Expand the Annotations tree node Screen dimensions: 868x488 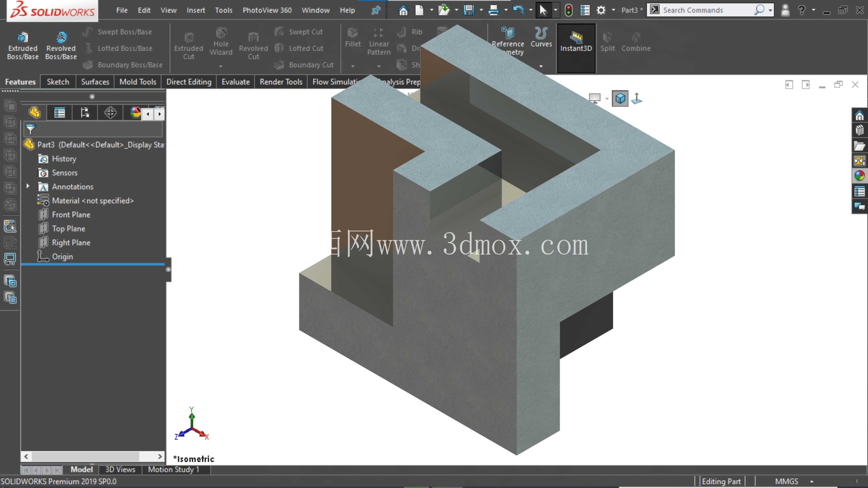28,186
